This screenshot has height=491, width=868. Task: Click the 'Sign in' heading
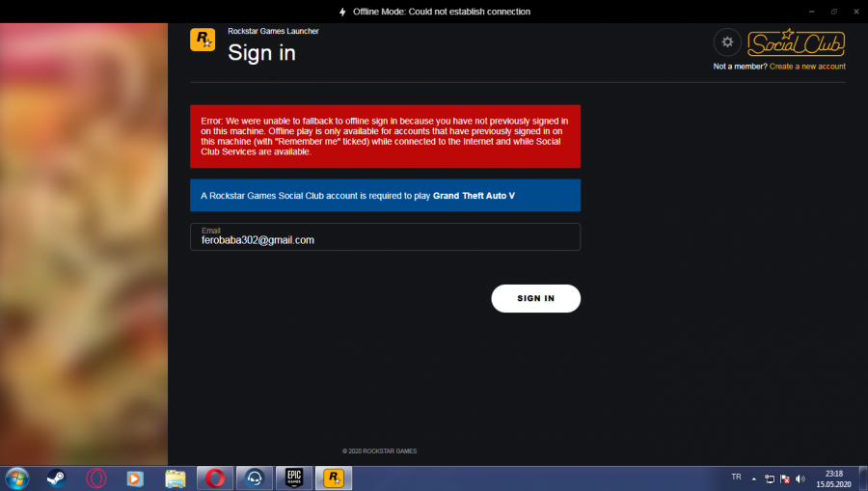click(x=261, y=53)
